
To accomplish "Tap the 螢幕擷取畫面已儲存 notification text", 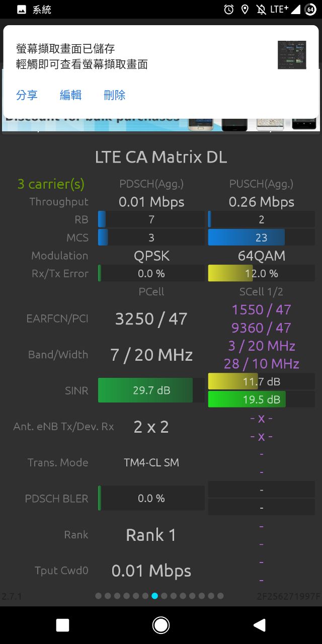I will (65, 49).
